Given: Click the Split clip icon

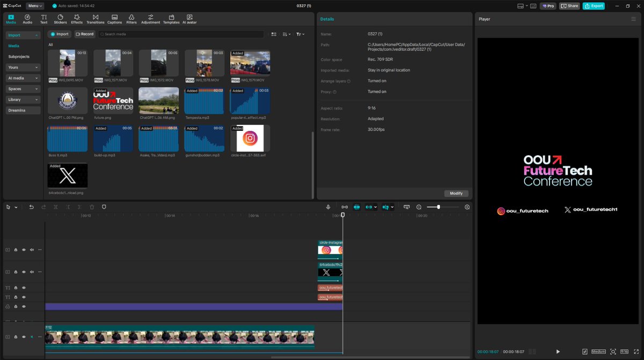Looking at the screenshot, I should (55, 207).
